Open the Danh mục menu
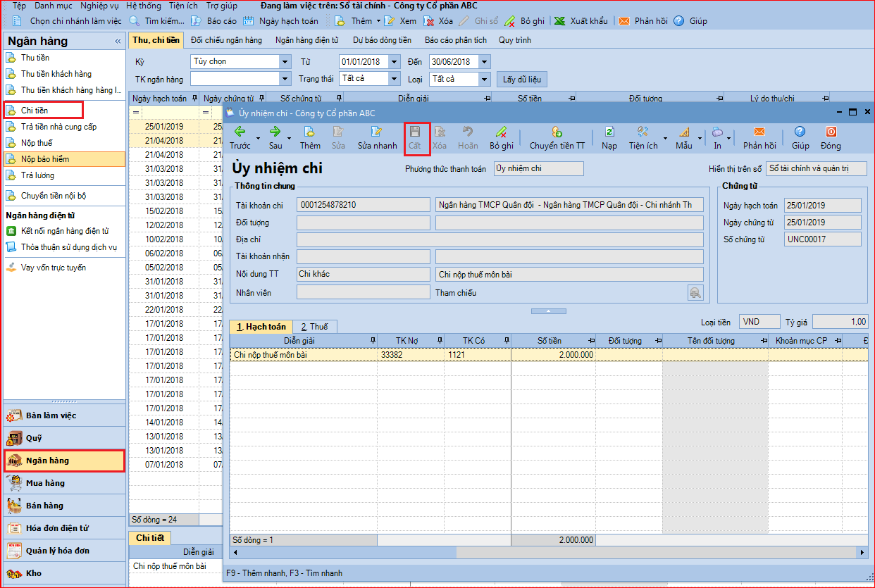 tap(54, 6)
